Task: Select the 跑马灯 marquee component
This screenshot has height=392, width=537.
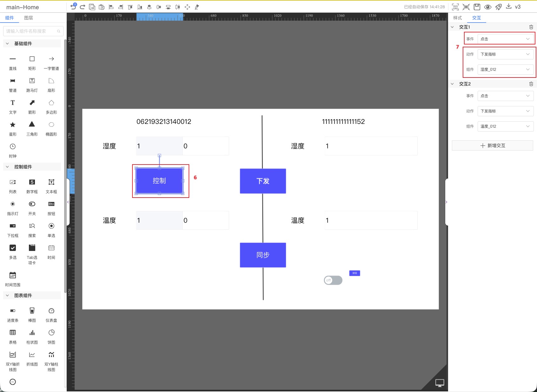Action: click(32, 84)
